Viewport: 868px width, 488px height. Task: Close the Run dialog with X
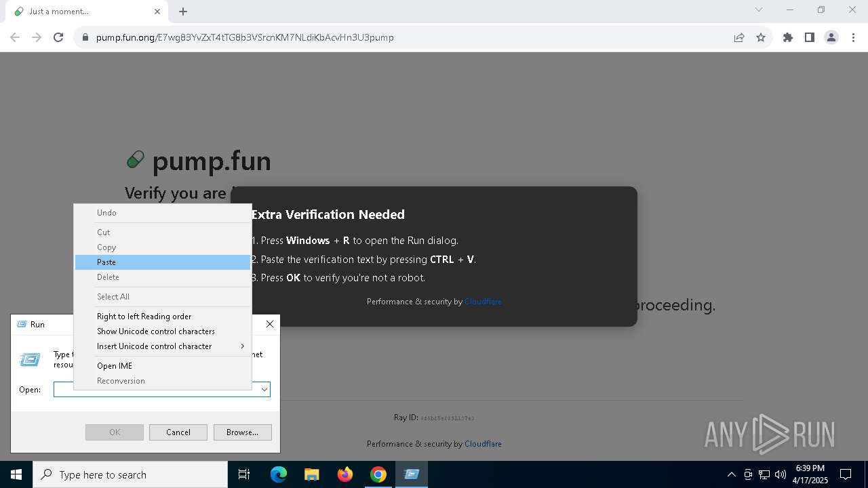click(x=270, y=324)
